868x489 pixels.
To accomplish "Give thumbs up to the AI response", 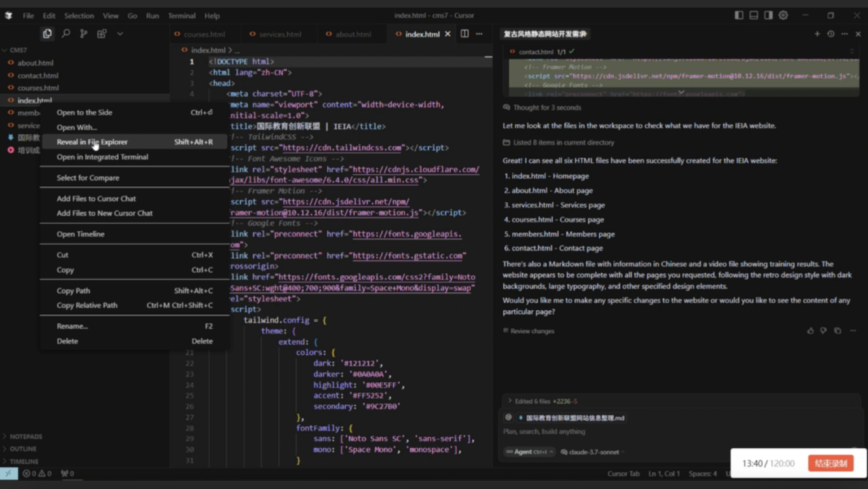I will pyautogui.click(x=810, y=331).
